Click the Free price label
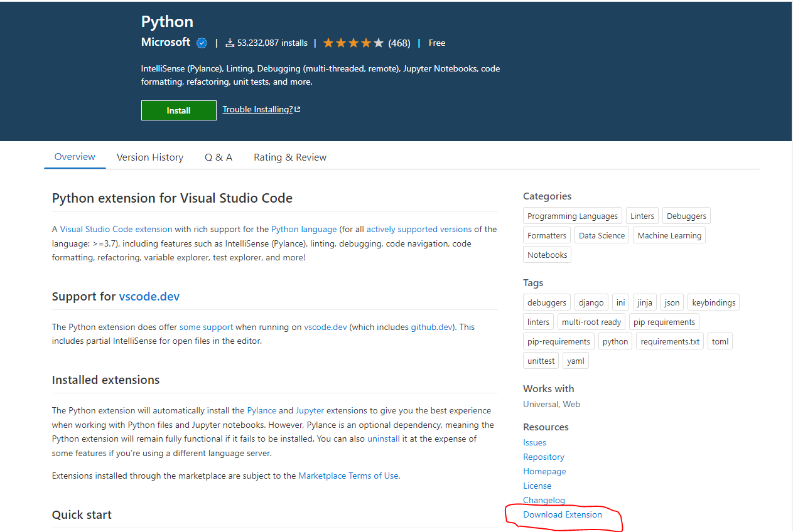Screen dimensions: 793x532 [437, 43]
